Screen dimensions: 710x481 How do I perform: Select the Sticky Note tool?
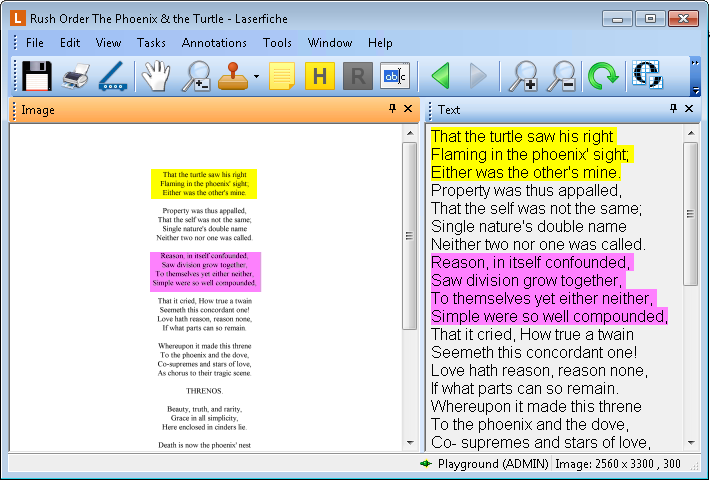pyautogui.click(x=282, y=76)
